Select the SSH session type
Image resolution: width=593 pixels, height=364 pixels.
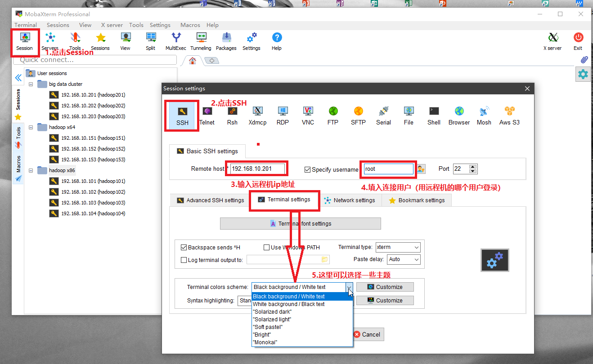[182, 116]
